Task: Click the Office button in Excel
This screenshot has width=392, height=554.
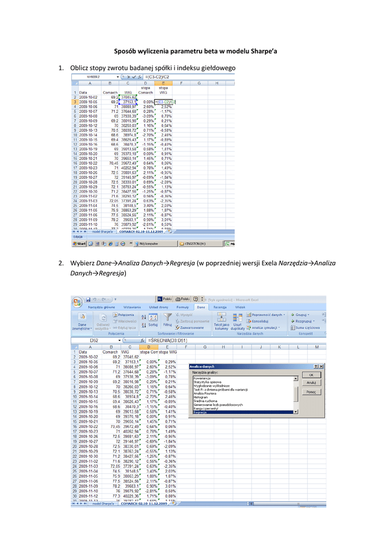Action: pos(77,301)
